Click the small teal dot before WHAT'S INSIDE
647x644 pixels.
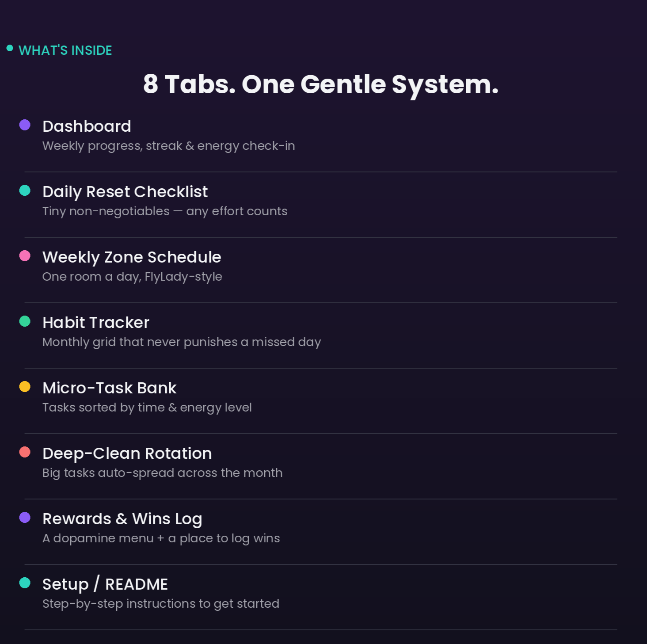click(10, 48)
